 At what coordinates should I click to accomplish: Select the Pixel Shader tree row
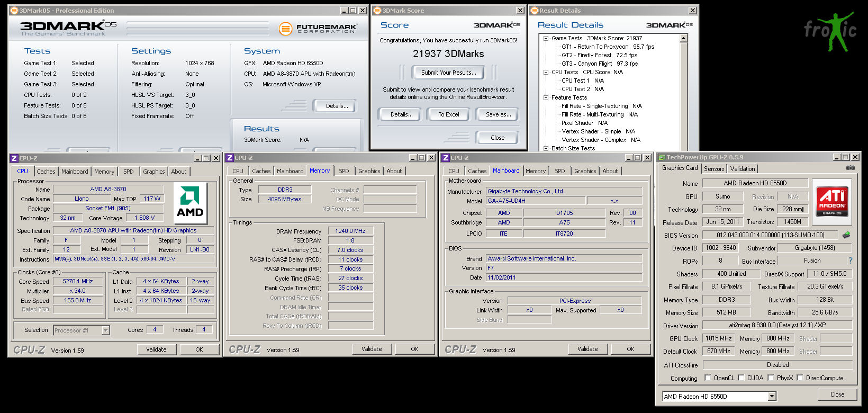click(x=584, y=123)
